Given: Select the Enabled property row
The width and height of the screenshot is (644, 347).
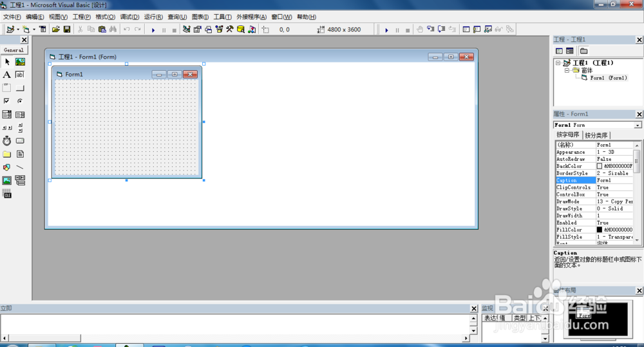Looking at the screenshot, I should pyautogui.click(x=594, y=223).
